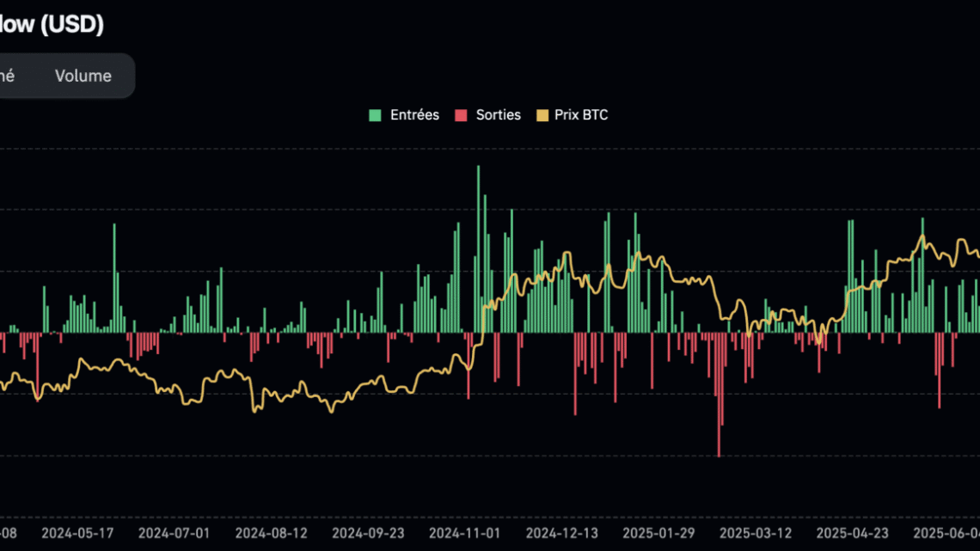The image size is (980, 551).
Task: Click the 2024-07-01 axis label
Action: pos(173,532)
